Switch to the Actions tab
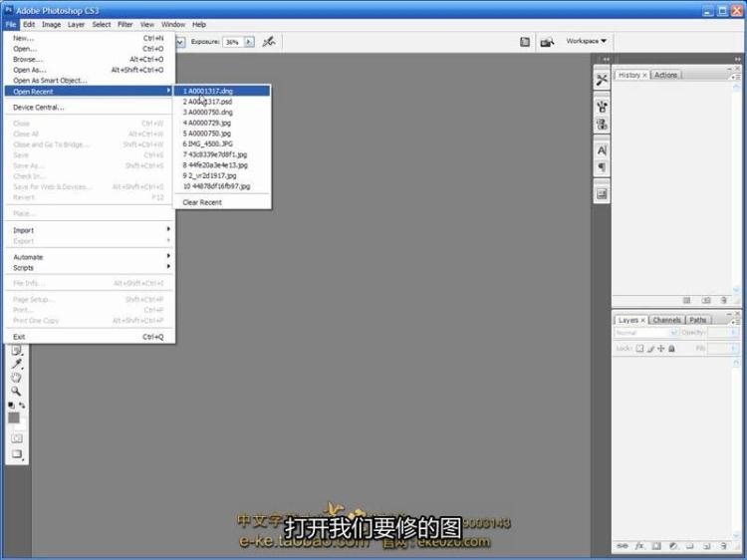The height and width of the screenshot is (560, 747). 665,75
